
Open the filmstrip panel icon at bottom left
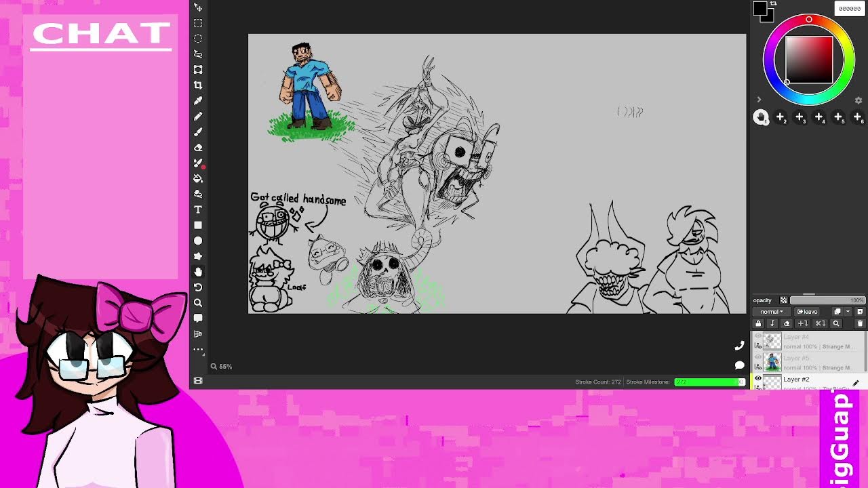pyautogui.click(x=198, y=381)
